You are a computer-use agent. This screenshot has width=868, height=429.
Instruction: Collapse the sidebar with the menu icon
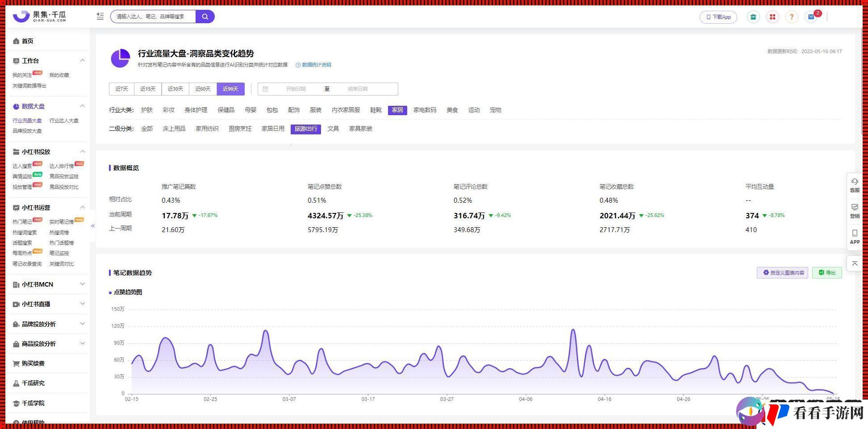click(100, 16)
